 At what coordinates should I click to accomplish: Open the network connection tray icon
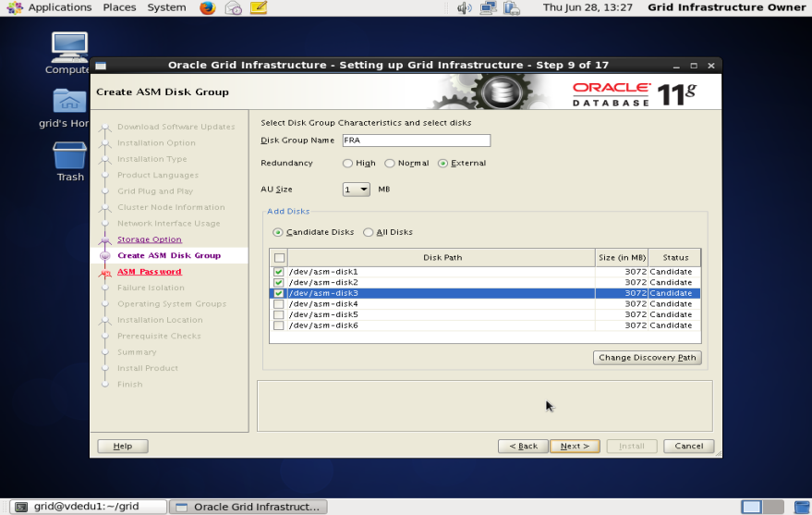click(488, 7)
